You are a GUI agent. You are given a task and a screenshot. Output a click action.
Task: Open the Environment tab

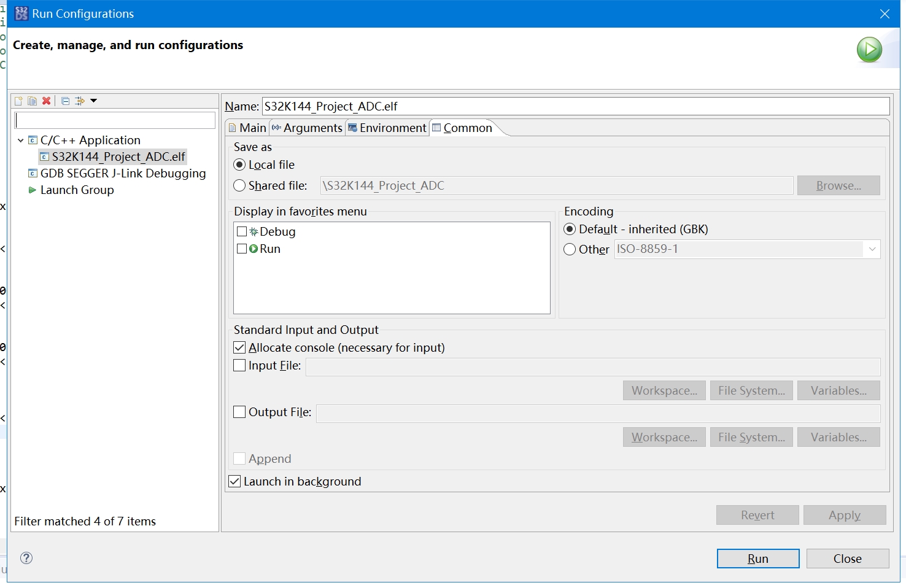(387, 128)
